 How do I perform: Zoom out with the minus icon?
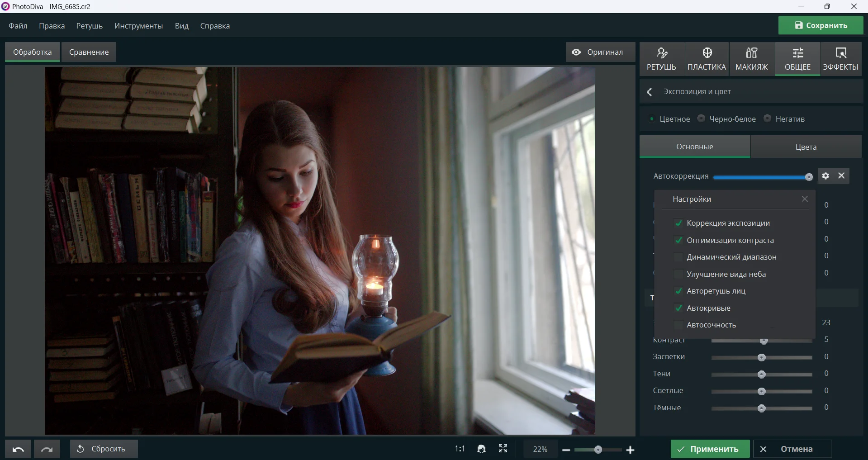click(x=566, y=450)
